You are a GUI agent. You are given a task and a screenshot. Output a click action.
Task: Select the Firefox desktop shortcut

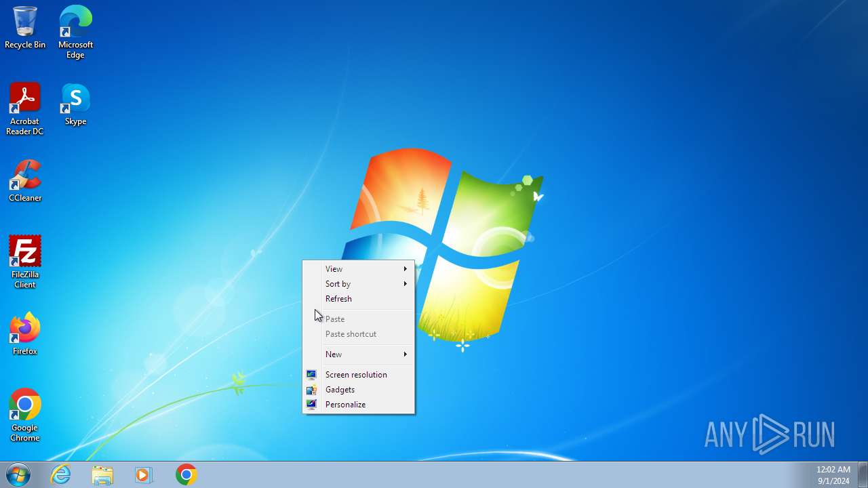pos(25,333)
